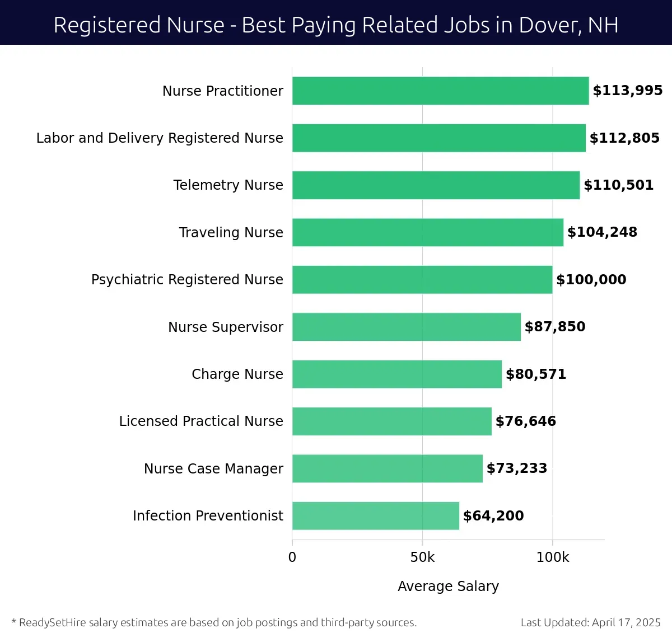Select the Traveling Nurse label

[x=231, y=232]
